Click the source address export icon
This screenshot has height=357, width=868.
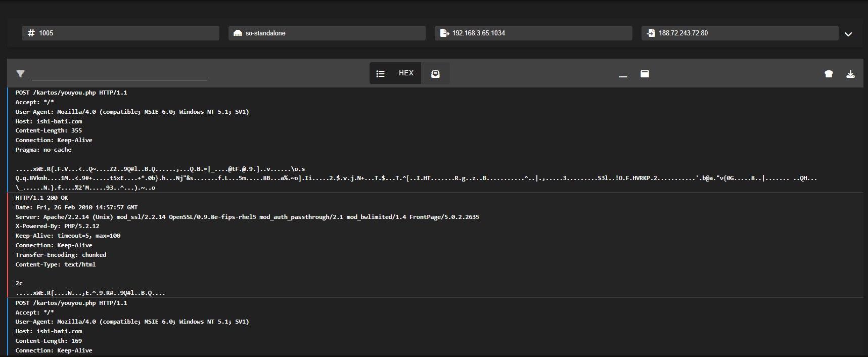(x=444, y=33)
